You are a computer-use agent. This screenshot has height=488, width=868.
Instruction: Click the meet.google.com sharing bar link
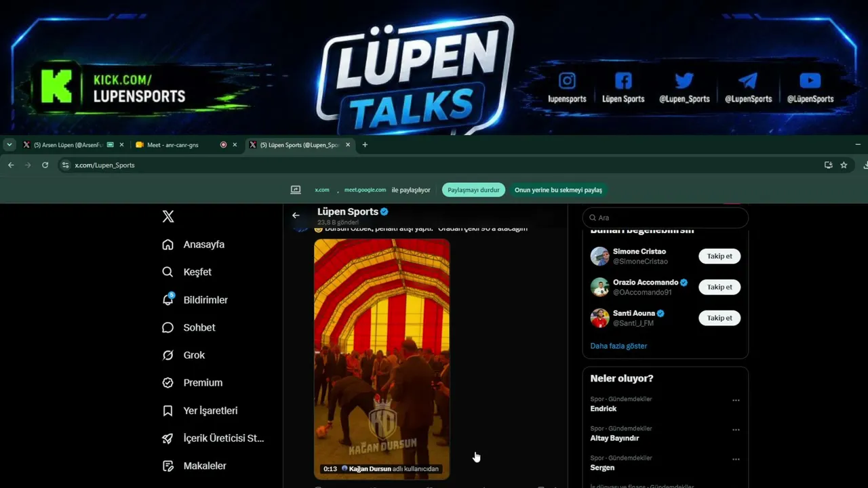click(365, 190)
